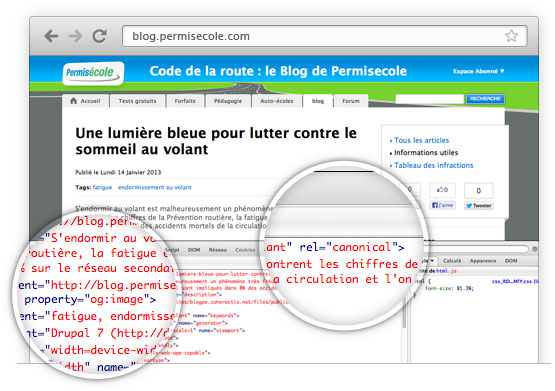Reload the page with the refresh icon
555x391 pixels.
tap(99, 36)
